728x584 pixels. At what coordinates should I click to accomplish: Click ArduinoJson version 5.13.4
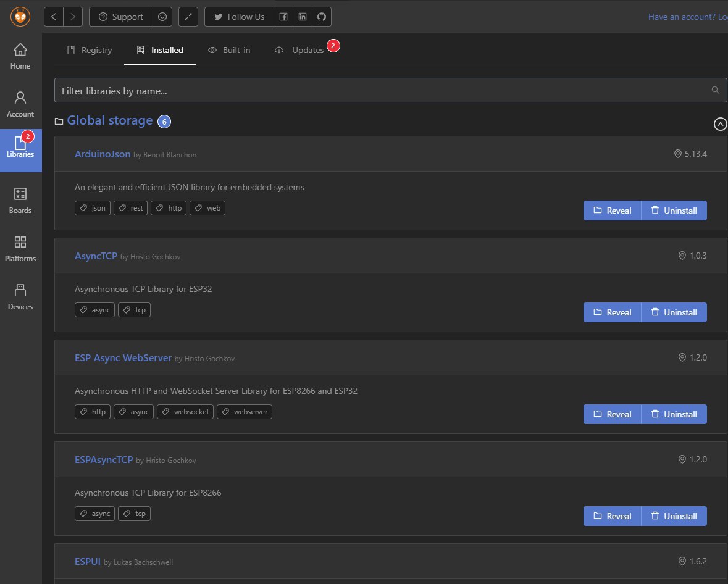coord(690,154)
